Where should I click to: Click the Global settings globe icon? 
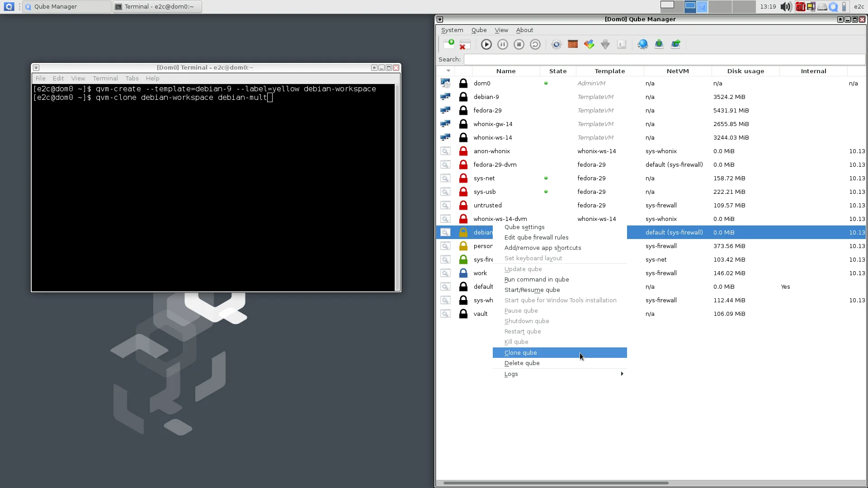[642, 44]
